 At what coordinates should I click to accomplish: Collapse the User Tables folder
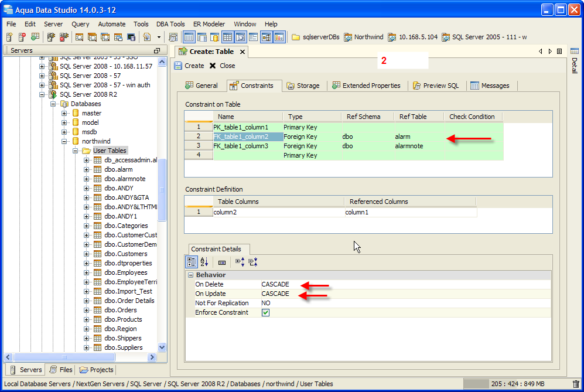pos(75,151)
